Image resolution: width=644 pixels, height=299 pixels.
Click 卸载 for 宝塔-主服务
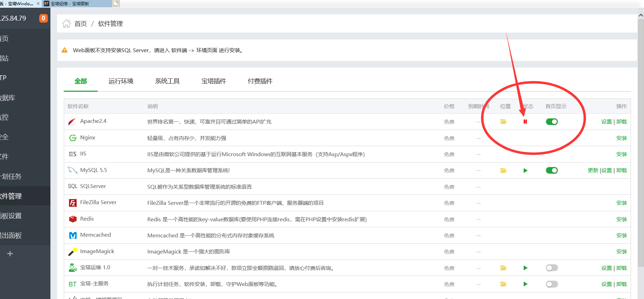coord(622,284)
